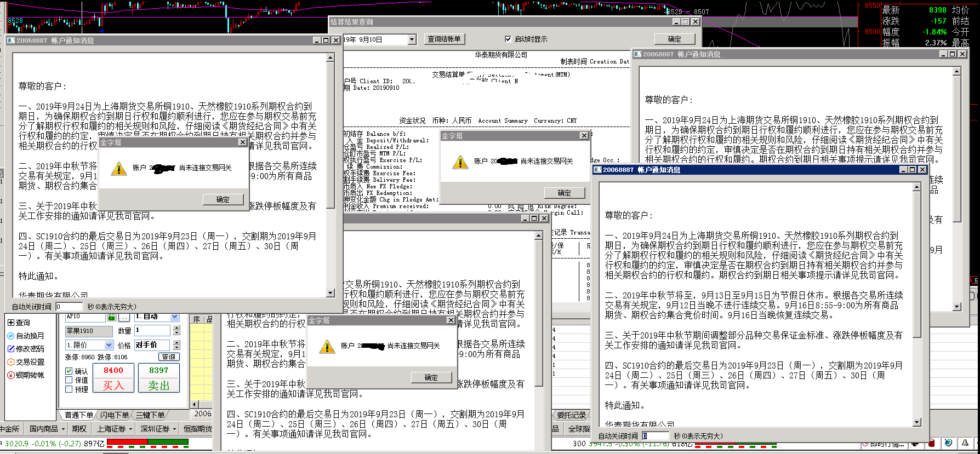
Task: Click the green lock icon beside AP10
Action: 112,317
